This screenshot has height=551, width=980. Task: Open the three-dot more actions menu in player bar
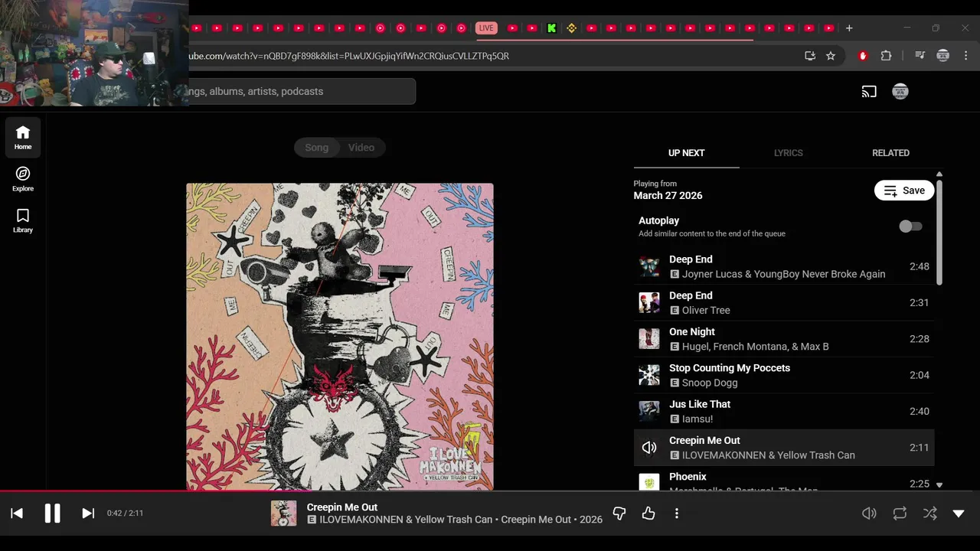click(677, 514)
